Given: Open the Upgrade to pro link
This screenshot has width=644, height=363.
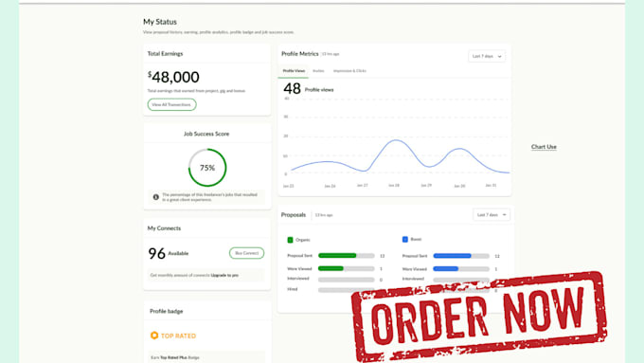Looking at the screenshot, I should [224, 275].
